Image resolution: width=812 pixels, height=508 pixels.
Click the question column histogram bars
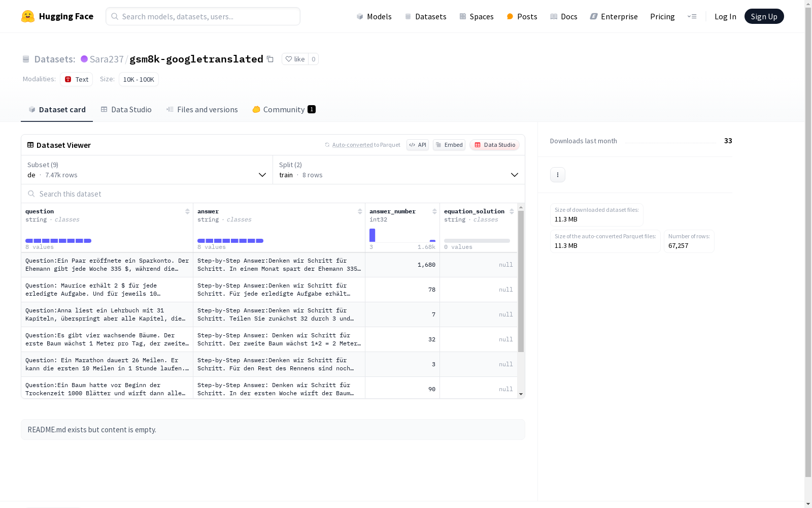(58, 241)
